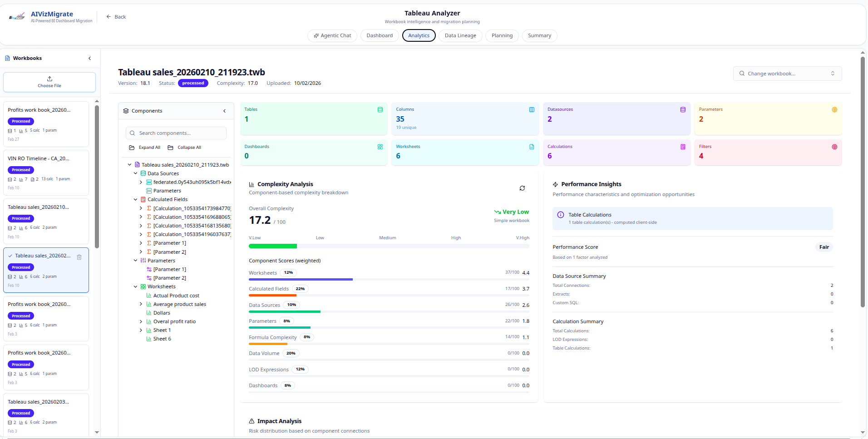Viewport: 868px width, 439px height.
Task: Click the Fair performance score badge
Action: [x=824, y=247]
